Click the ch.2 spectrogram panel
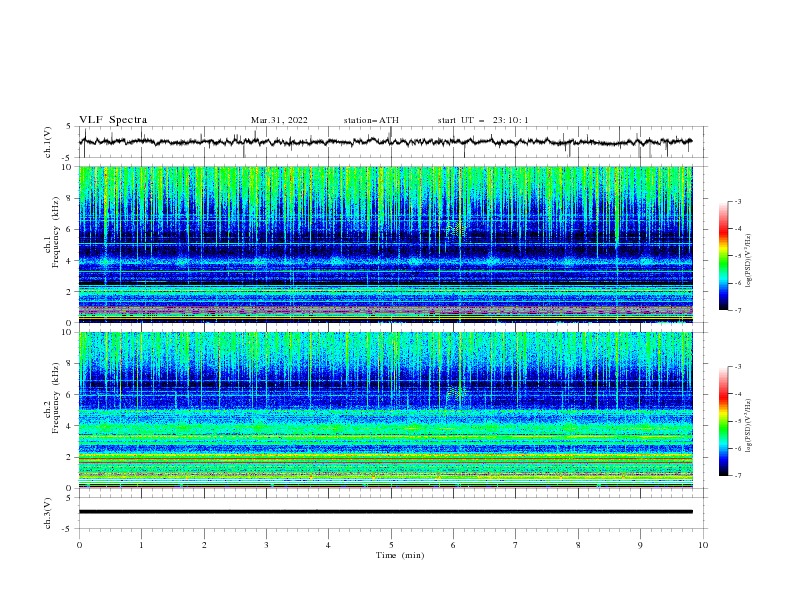Screen dimensions: 792x612 (386, 410)
